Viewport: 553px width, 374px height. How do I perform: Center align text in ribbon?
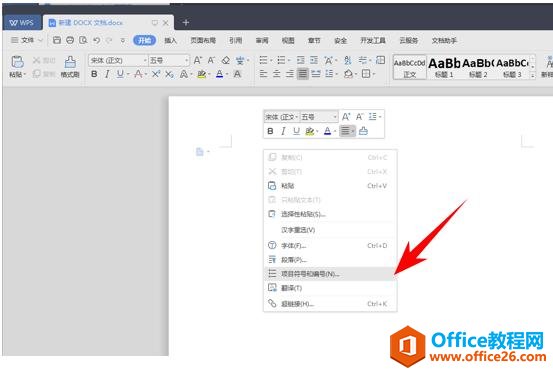click(x=276, y=74)
